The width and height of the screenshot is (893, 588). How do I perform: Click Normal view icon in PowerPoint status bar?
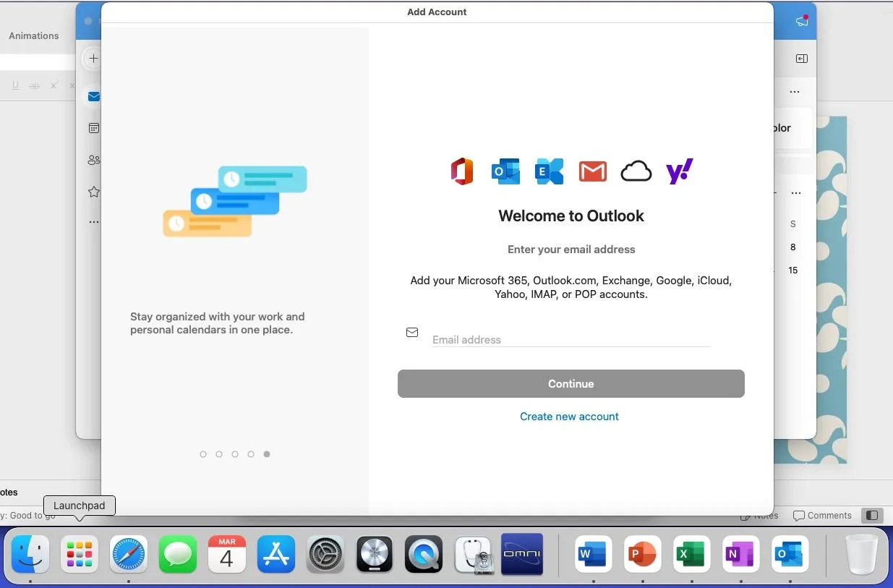(x=872, y=516)
